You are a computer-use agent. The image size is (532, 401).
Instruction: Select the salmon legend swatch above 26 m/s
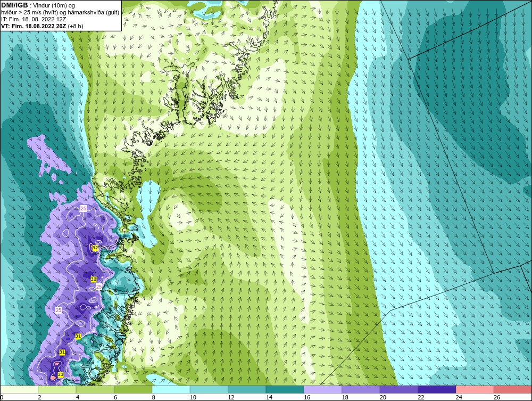click(513, 389)
